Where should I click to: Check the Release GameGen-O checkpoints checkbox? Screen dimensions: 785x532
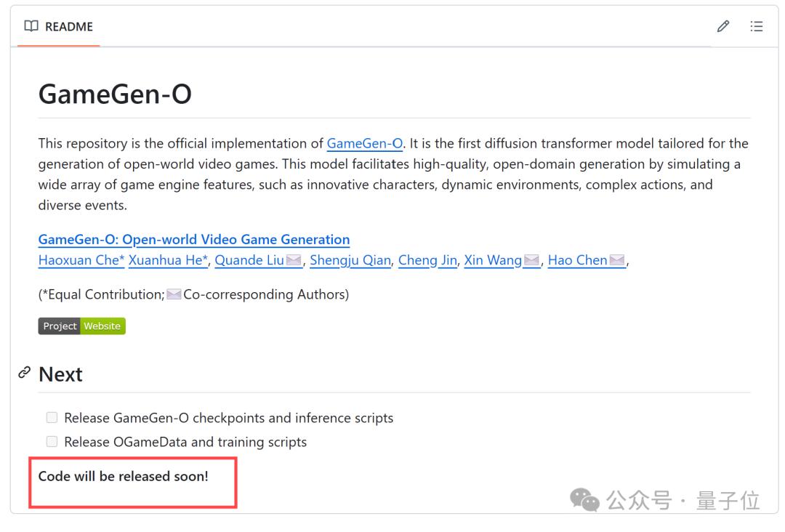click(52, 418)
